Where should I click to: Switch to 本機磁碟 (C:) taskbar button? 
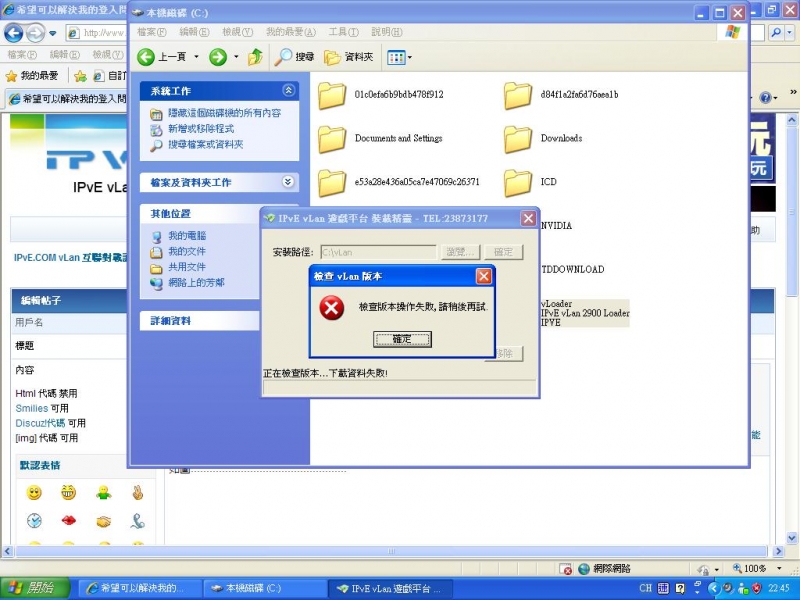pyautogui.click(x=264, y=588)
